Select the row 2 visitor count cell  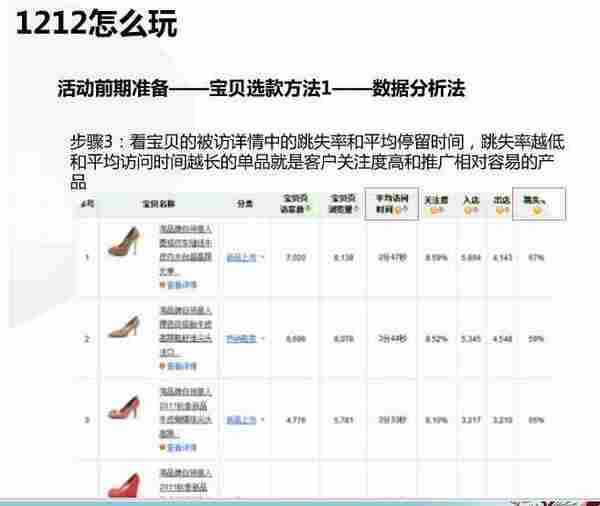296,339
